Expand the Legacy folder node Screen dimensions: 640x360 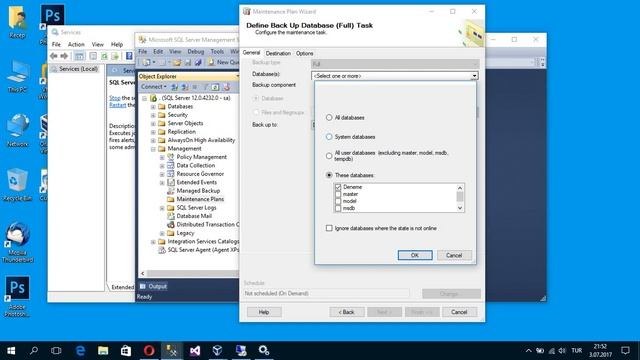click(162, 233)
